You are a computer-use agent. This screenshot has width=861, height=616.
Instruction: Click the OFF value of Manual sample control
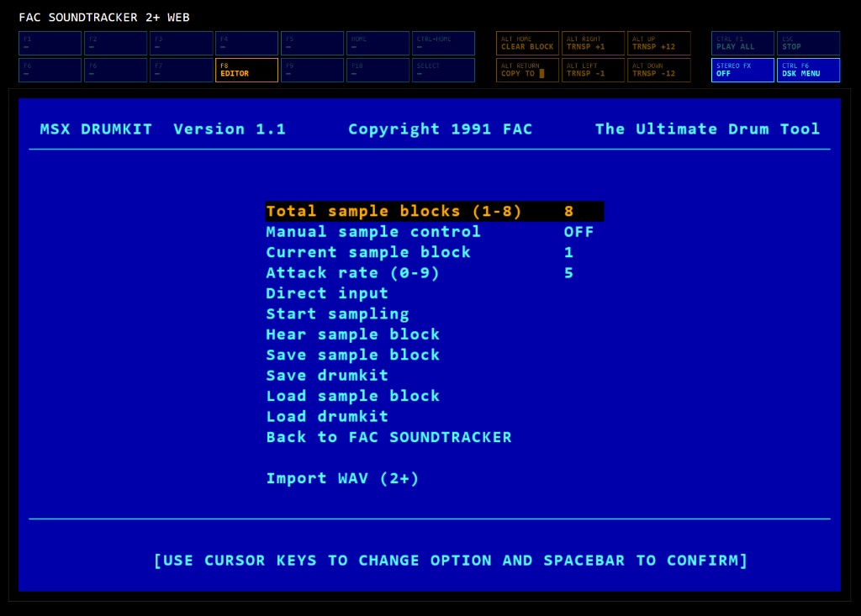pos(578,232)
